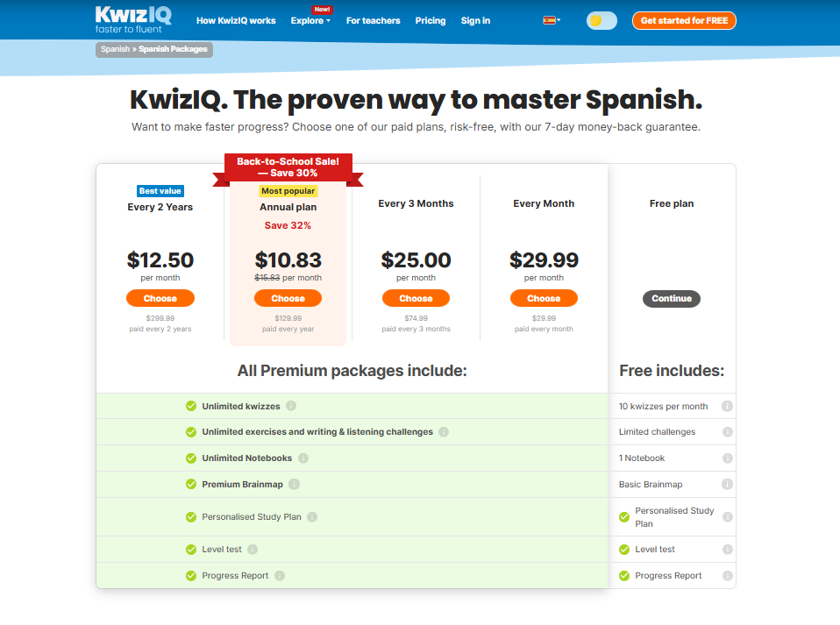The width and height of the screenshot is (840, 625).
Task: Click the Unlimited Notebooks feature text
Action: (x=247, y=458)
